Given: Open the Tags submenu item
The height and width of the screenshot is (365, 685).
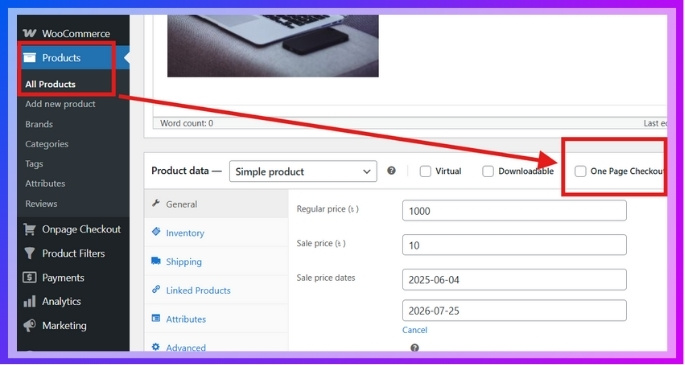Looking at the screenshot, I should [34, 164].
